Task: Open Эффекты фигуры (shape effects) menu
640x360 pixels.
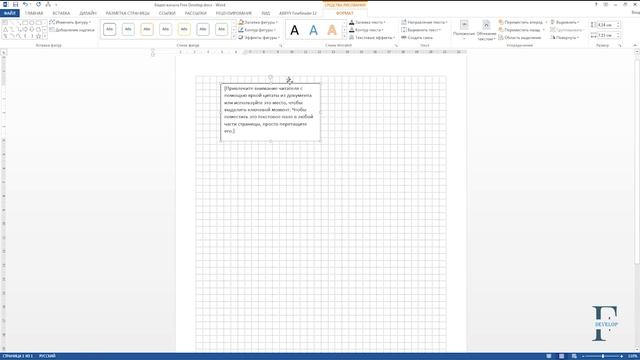Action: (x=259, y=38)
